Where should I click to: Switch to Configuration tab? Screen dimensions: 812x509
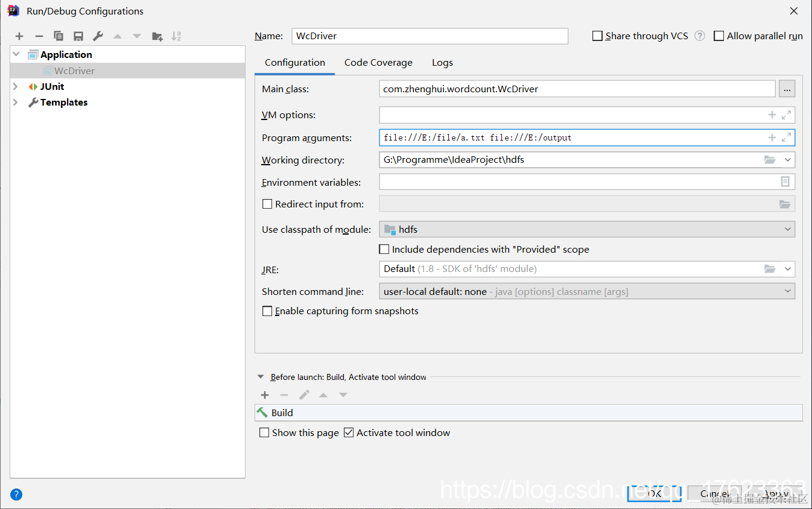click(295, 63)
